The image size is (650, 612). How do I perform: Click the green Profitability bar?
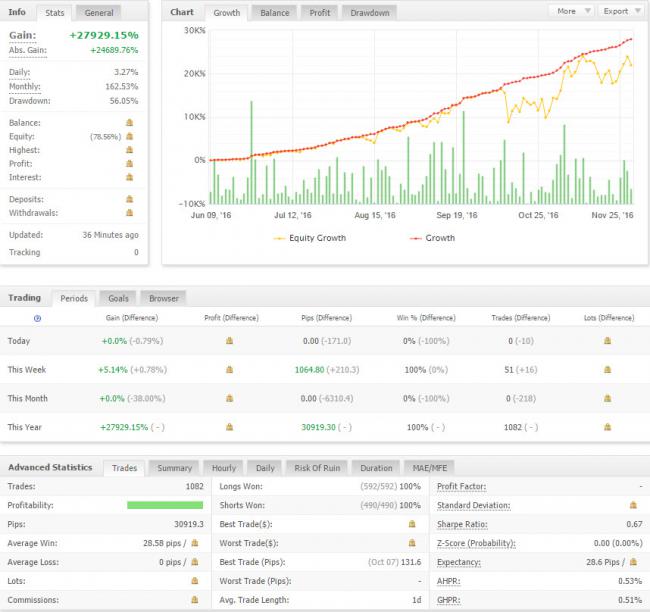(x=165, y=504)
